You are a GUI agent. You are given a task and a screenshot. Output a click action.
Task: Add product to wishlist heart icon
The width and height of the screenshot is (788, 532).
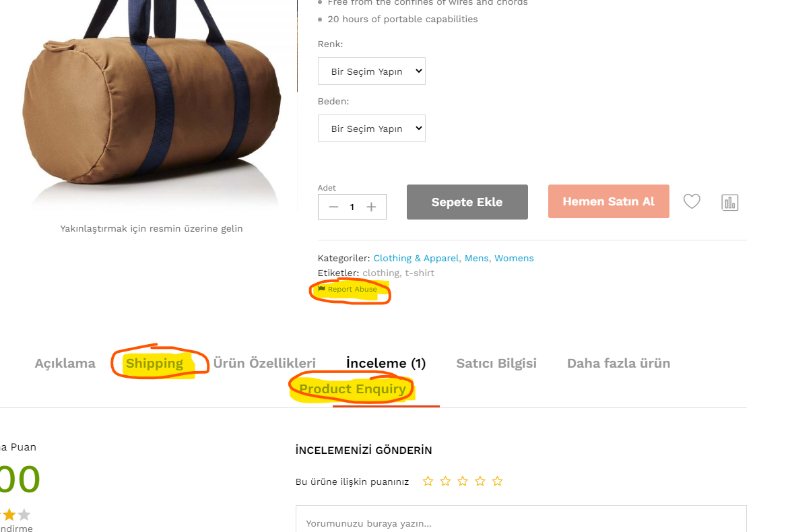click(692, 201)
